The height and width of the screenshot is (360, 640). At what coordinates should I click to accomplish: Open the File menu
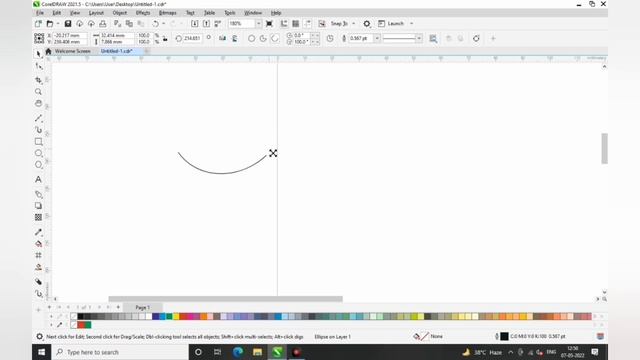point(40,13)
